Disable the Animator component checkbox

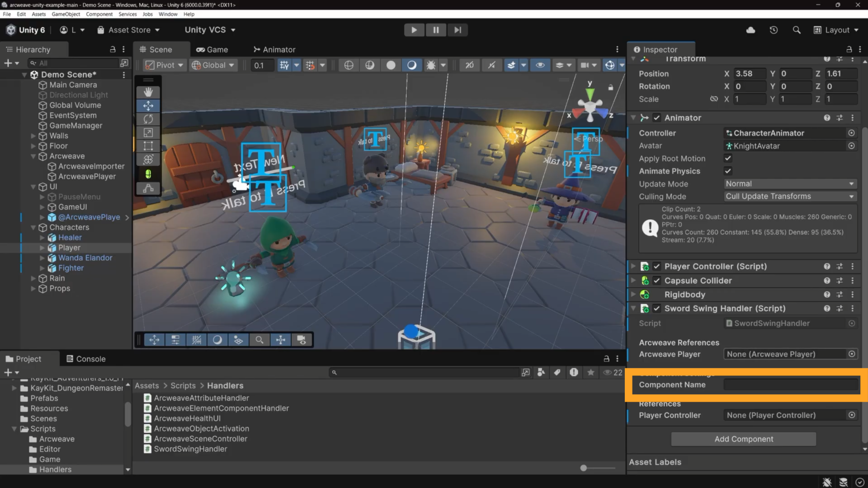[x=656, y=117]
